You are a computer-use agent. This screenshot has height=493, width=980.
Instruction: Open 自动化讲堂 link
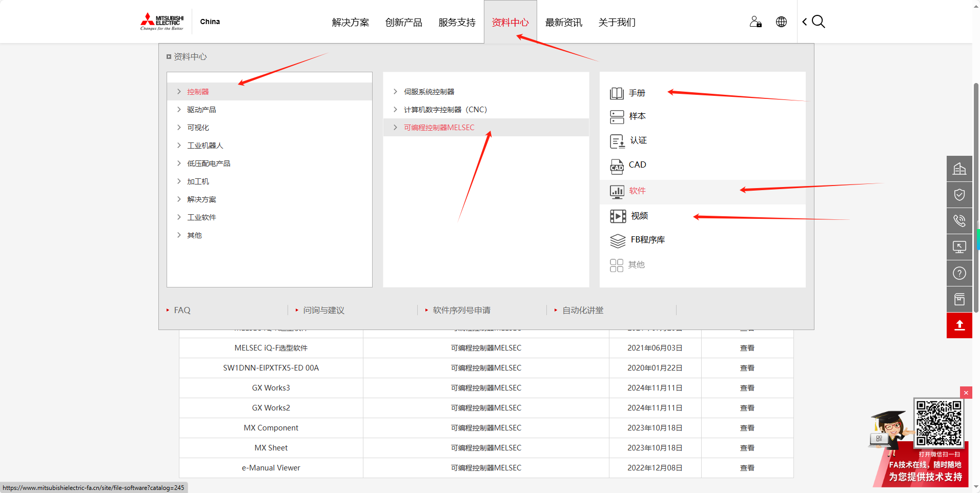point(583,311)
